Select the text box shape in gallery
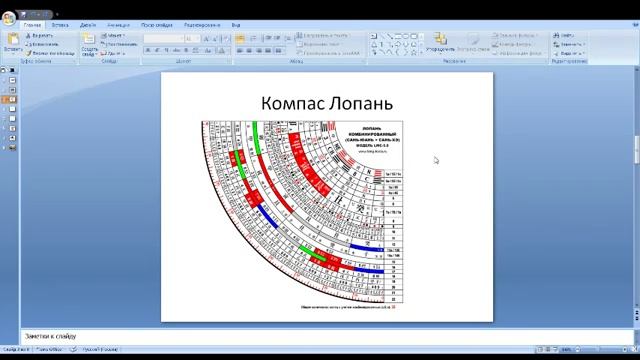The image size is (640, 360). (x=374, y=36)
